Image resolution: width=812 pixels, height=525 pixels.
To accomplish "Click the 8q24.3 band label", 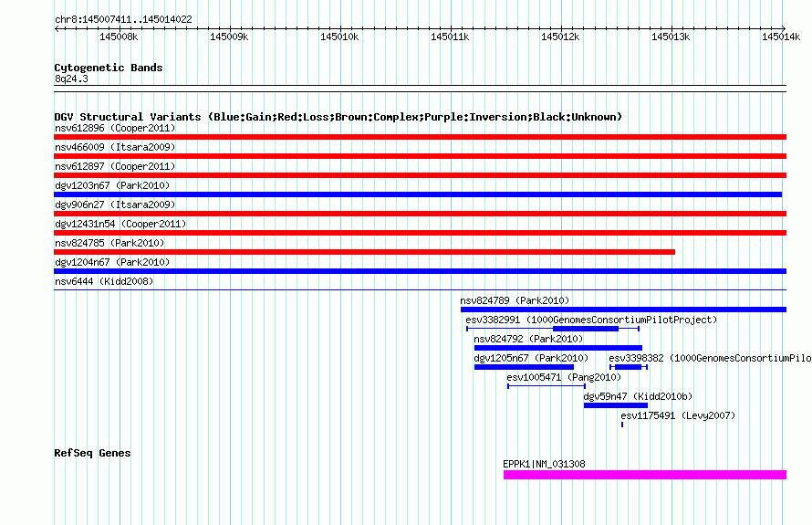I will click(x=71, y=79).
